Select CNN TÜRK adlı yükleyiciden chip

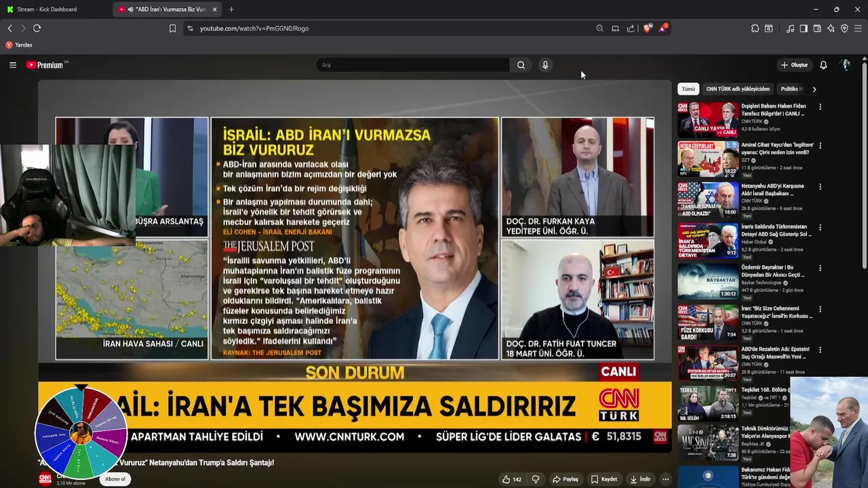coord(738,89)
